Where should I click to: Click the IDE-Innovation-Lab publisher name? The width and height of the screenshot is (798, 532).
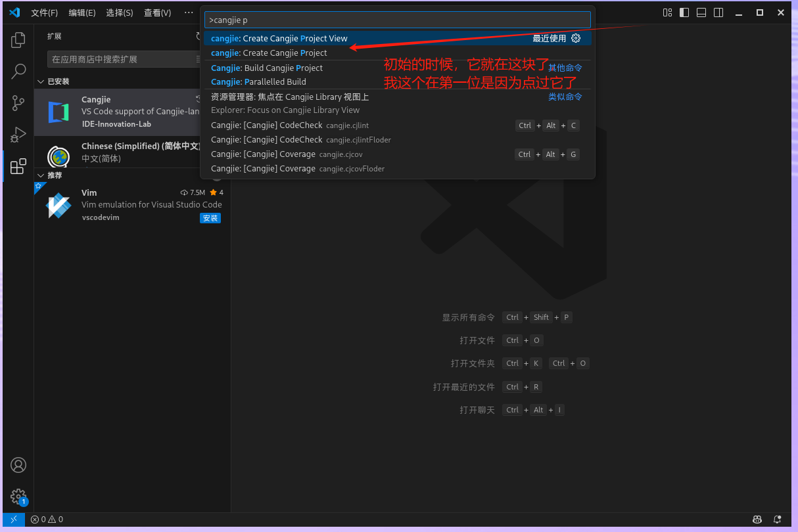[116, 123]
